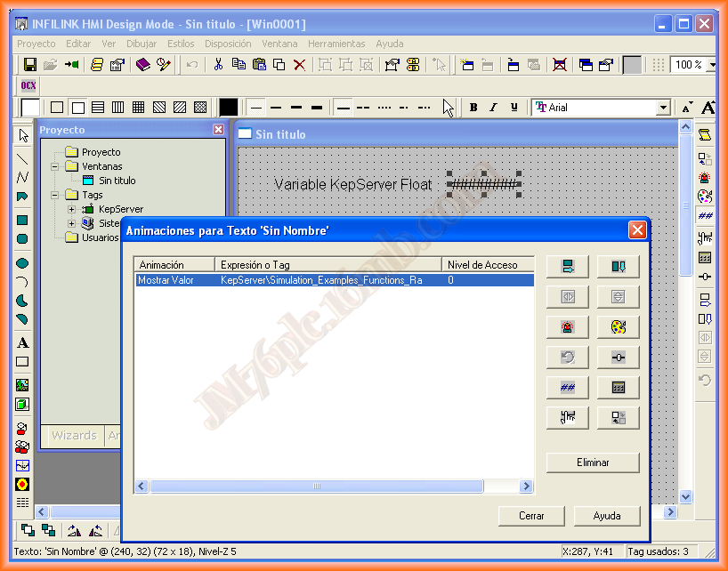
Task: Click the black fill color swatch
Action: click(229, 108)
